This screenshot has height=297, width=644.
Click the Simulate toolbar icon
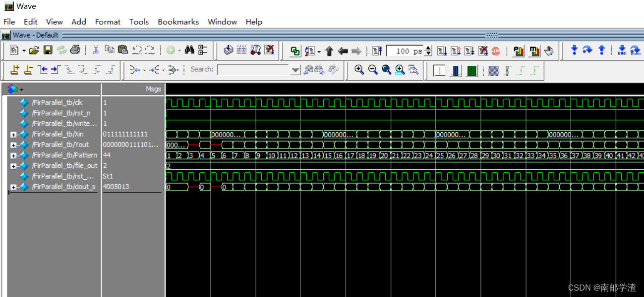pyautogui.click(x=255, y=50)
